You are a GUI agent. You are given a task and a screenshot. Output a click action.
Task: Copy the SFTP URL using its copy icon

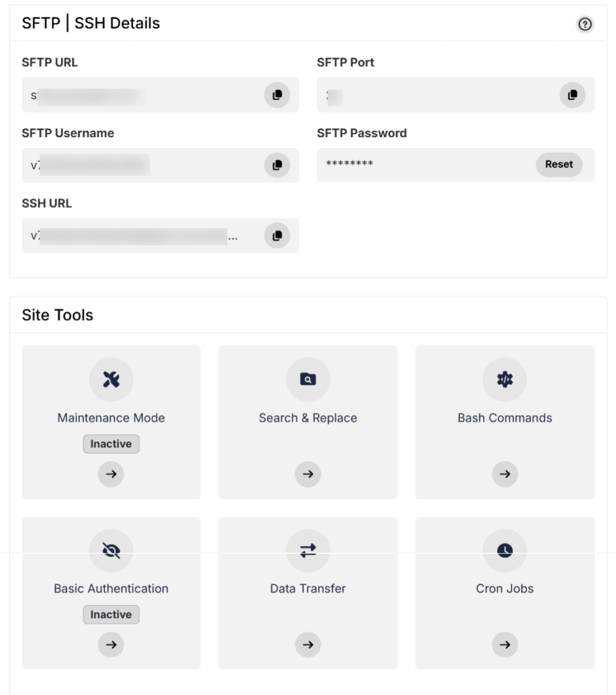(277, 95)
